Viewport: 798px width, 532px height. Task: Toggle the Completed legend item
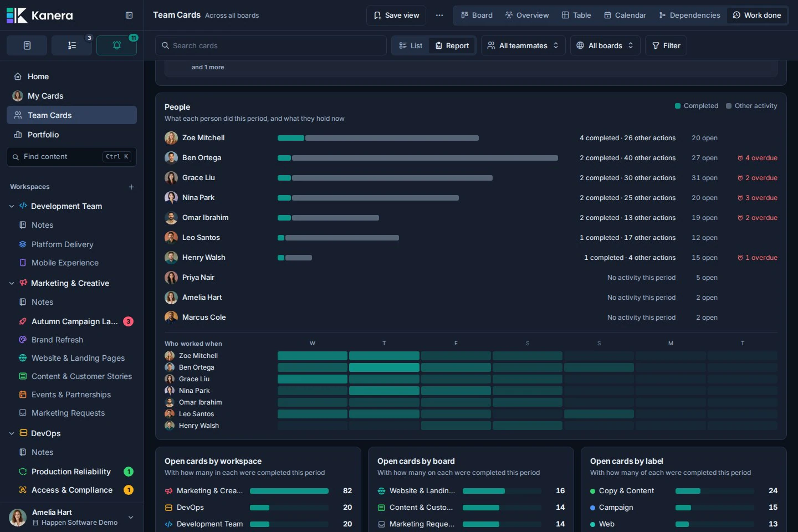click(697, 106)
